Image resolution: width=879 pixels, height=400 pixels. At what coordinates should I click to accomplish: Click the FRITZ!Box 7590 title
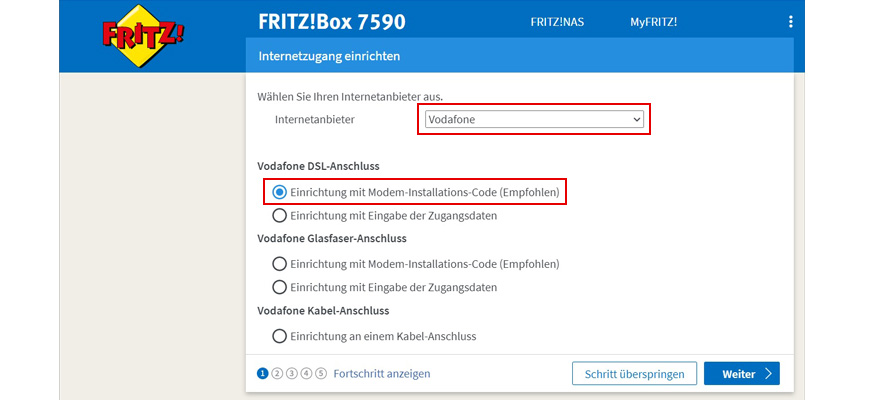coord(332,21)
